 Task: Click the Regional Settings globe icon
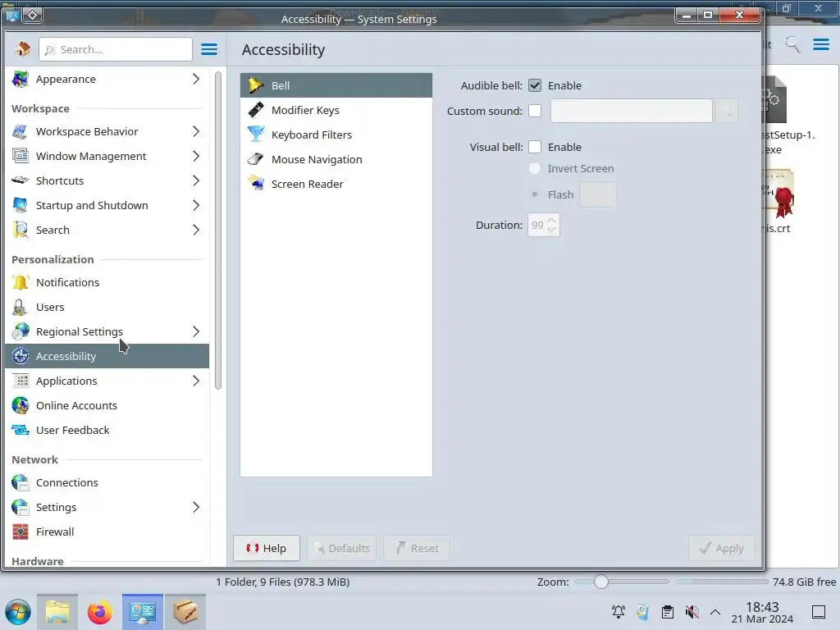pyautogui.click(x=21, y=331)
